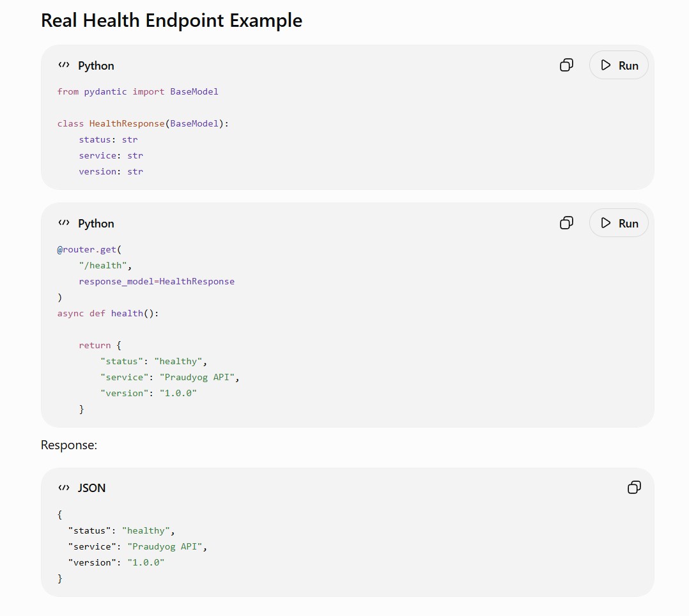
Task: Click the code icon beside JSON label
Action: [64, 488]
